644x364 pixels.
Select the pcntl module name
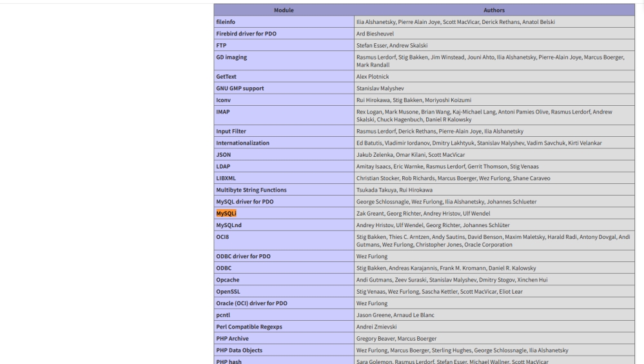pos(223,315)
